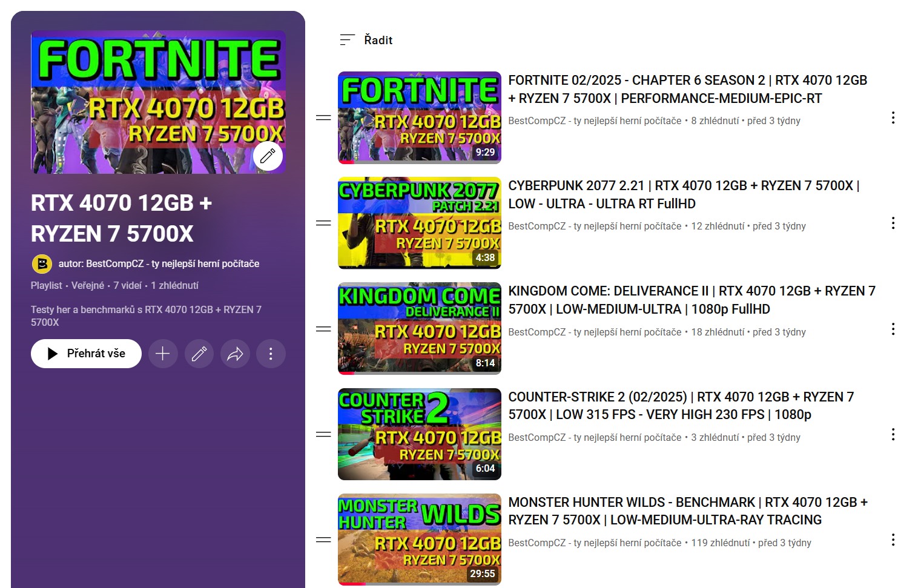921x588 pixels.
Task: Open the large Fortnite playlist cover image
Action: 158,102
